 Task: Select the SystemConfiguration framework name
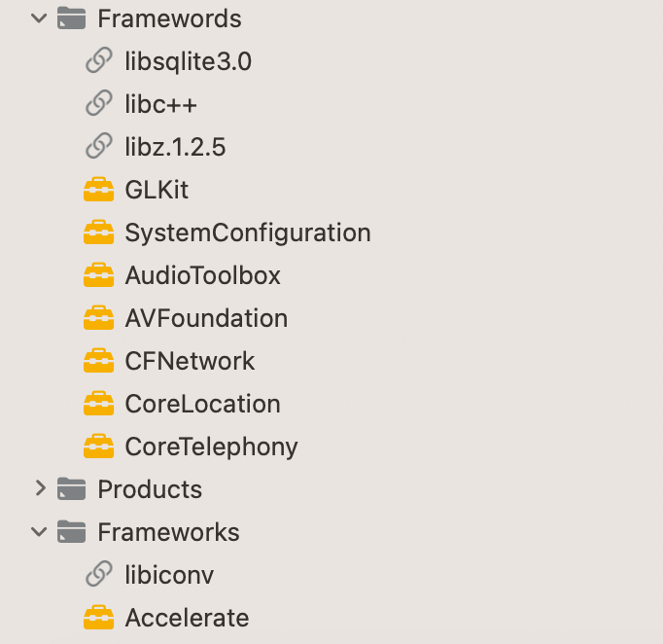[x=248, y=233]
